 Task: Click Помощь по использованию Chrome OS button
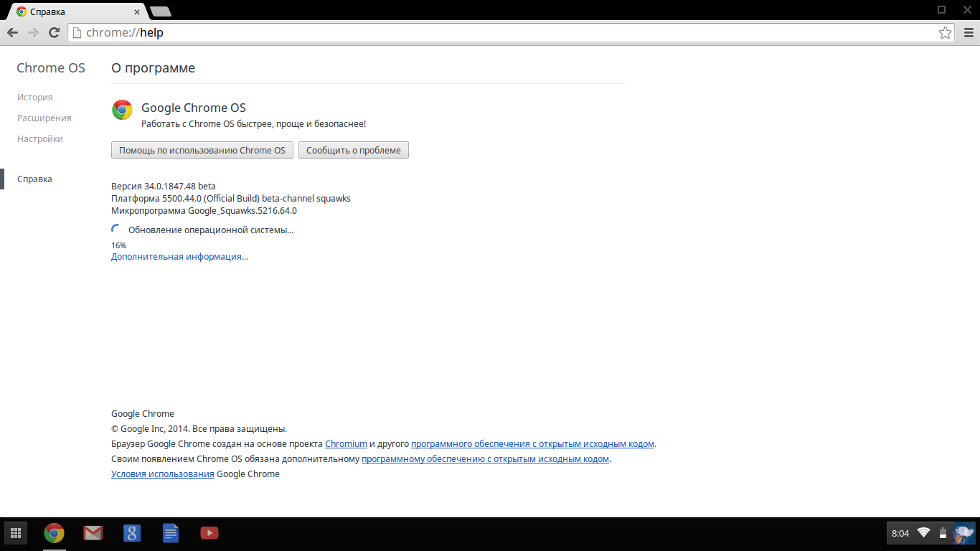(202, 150)
